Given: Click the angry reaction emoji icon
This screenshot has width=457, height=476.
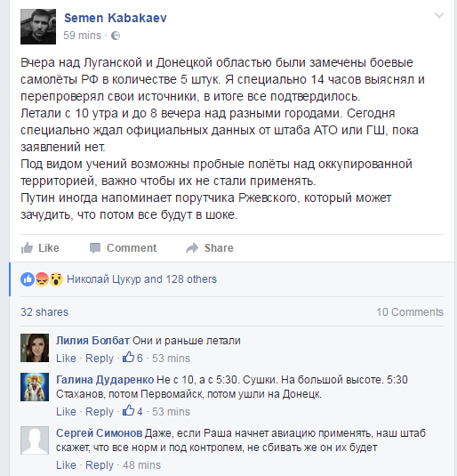Looking at the screenshot, I should 42,279.
